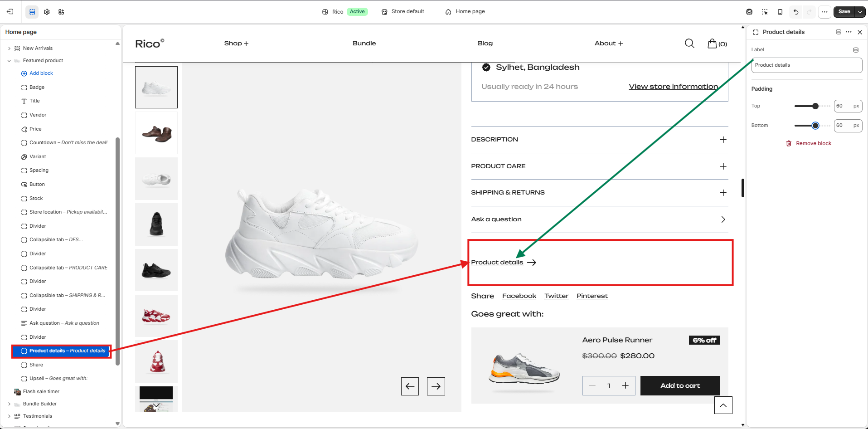This screenshot has height=429, width=868.
Task: Go to previous product image arrow
Action: tap(410, 386)
